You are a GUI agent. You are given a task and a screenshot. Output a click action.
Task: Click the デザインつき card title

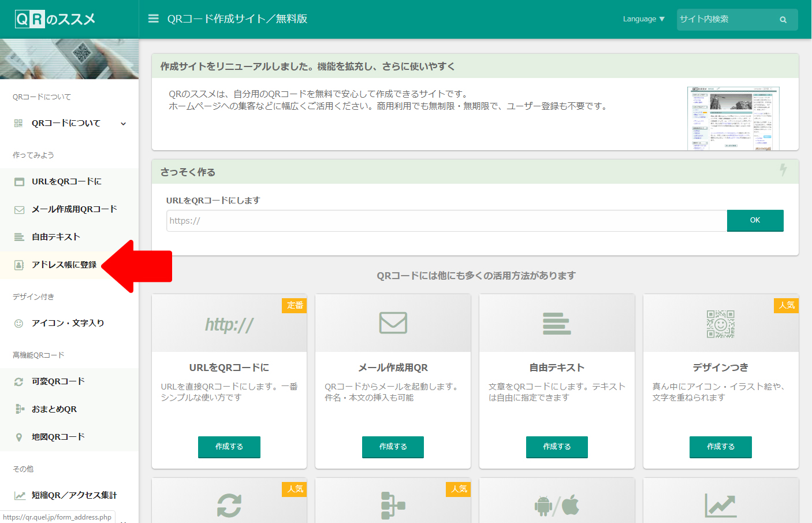coord(721,368)
